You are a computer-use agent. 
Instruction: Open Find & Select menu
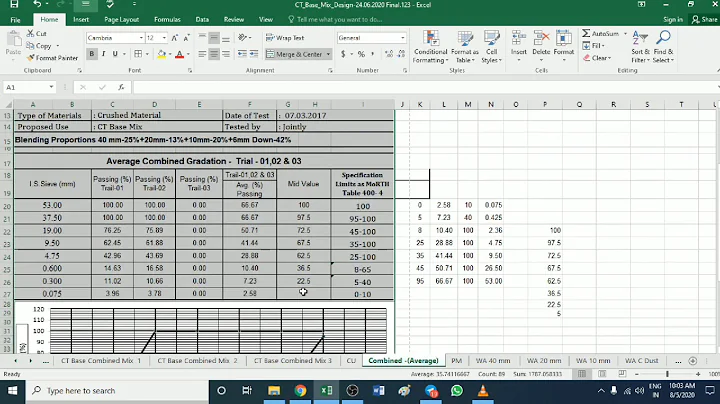click(x=664, y=47)
